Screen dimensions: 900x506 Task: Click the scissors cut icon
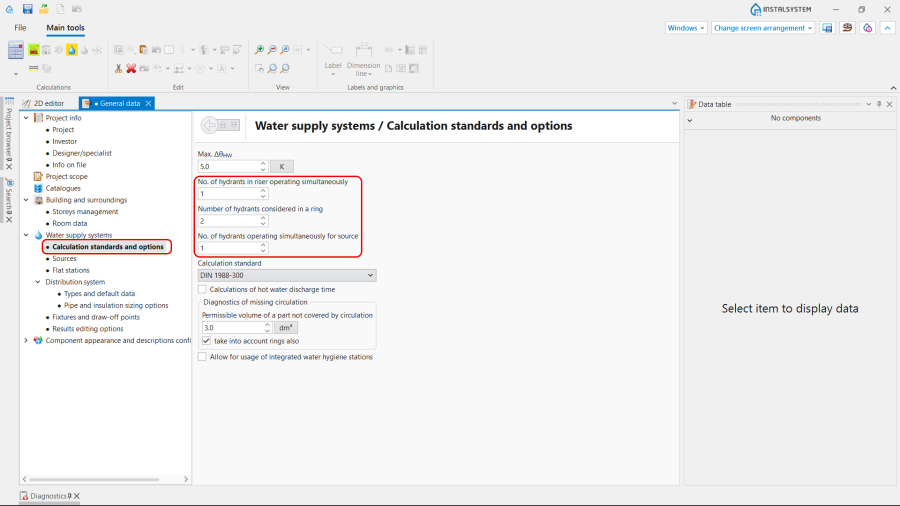tap(118, 69)
